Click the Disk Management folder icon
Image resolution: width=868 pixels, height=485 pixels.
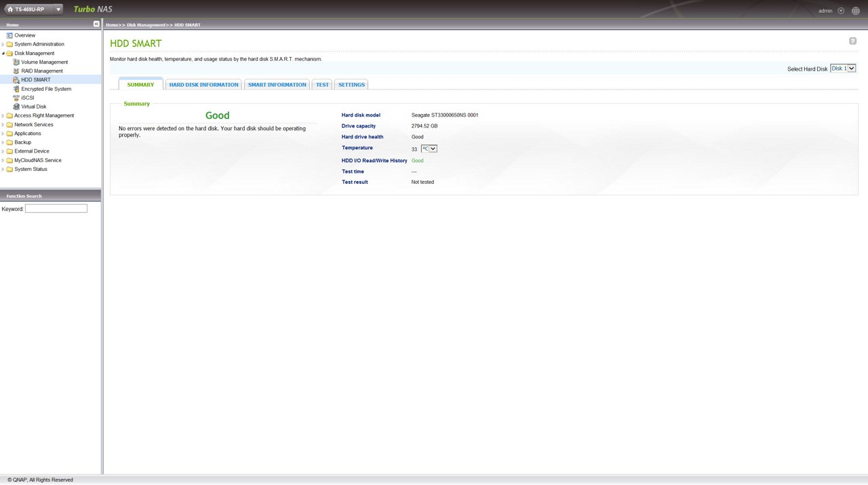(9, 53)
